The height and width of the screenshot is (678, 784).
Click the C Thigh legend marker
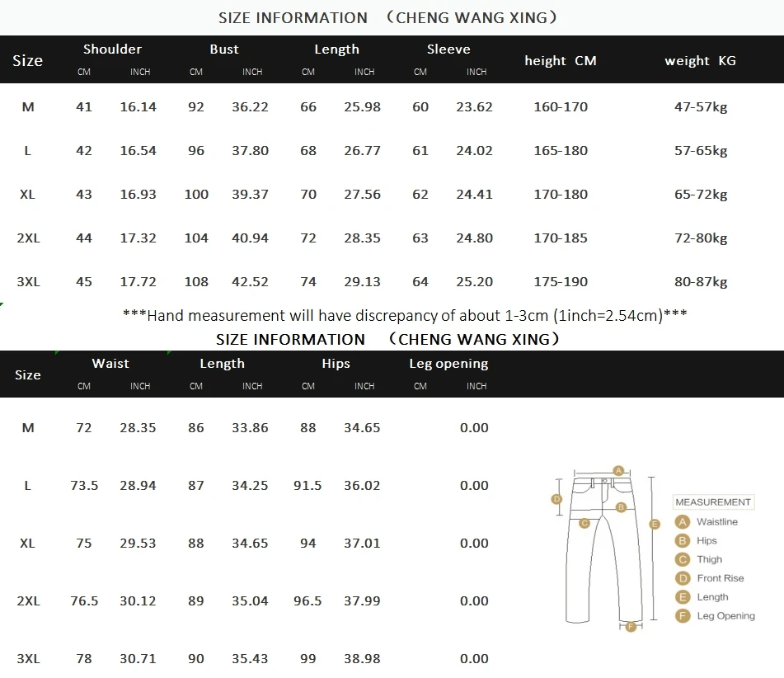(682, 559)
